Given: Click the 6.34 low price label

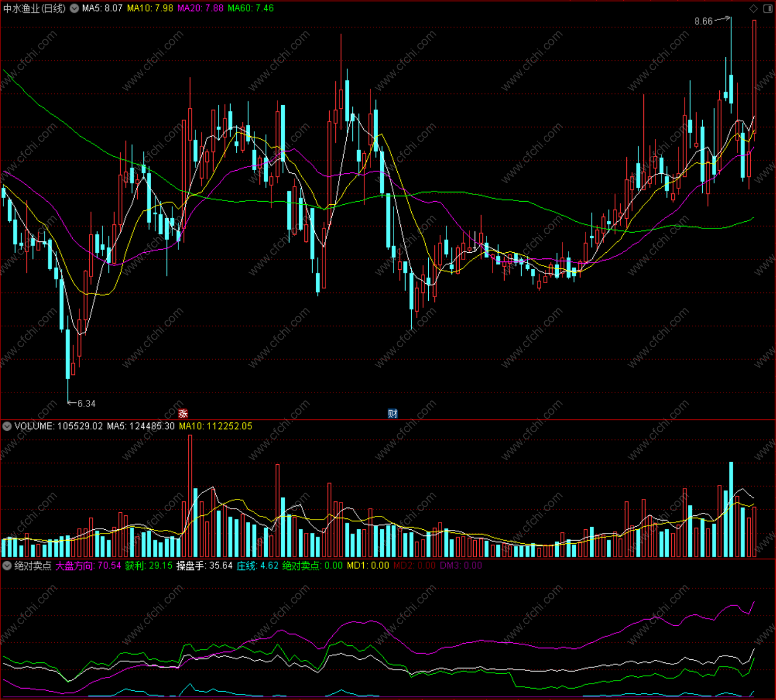Looking at the screenshot, I should (86, 403).
